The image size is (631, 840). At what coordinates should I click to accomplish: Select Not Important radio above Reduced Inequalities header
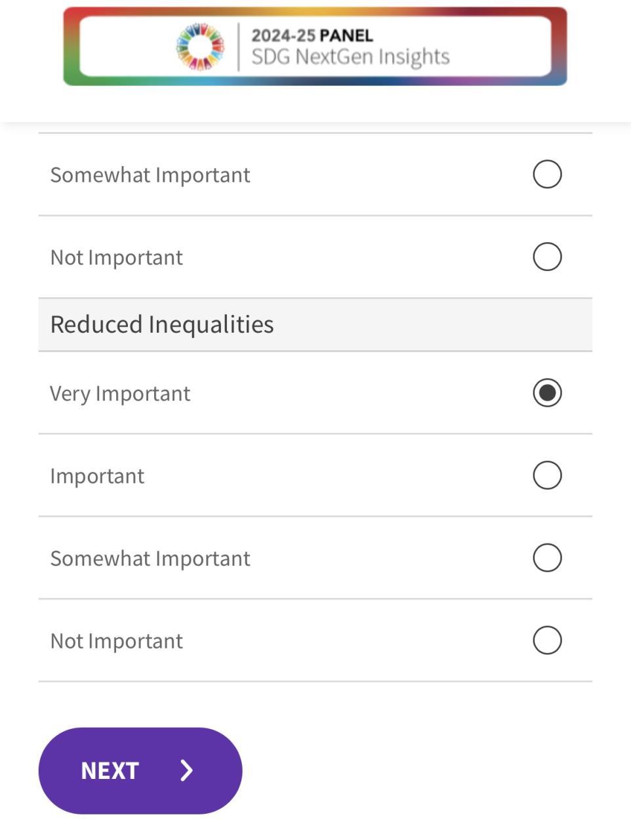[x=547, y=257]
